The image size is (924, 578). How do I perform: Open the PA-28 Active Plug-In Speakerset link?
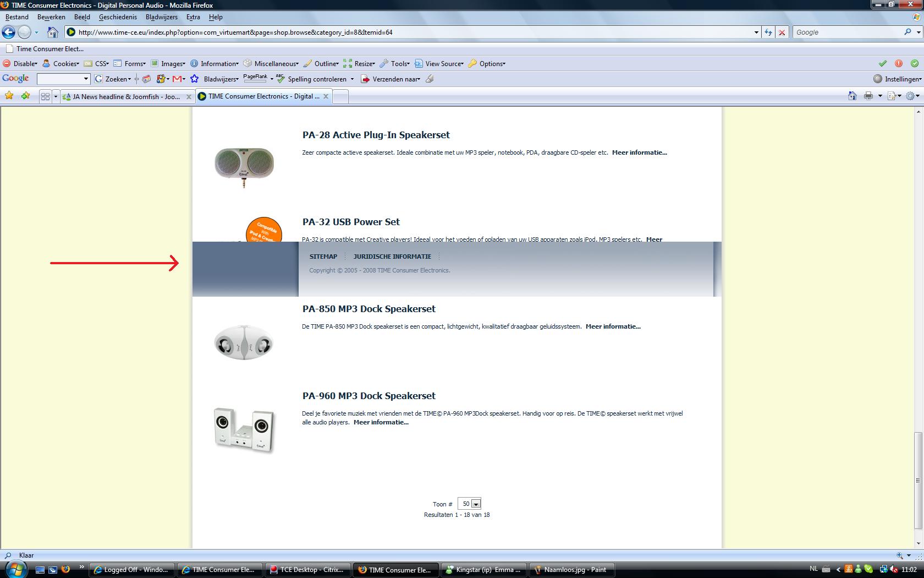(x=376, y=135)
